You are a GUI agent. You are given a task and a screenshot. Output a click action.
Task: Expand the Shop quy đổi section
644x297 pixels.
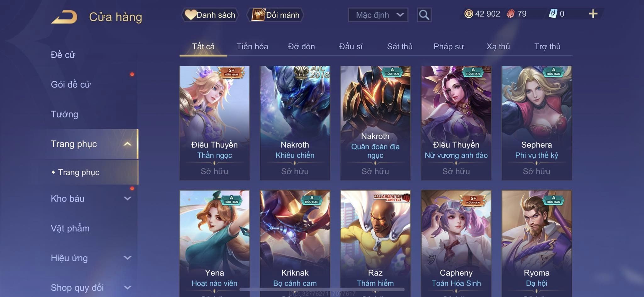click(x=127, y=288)
